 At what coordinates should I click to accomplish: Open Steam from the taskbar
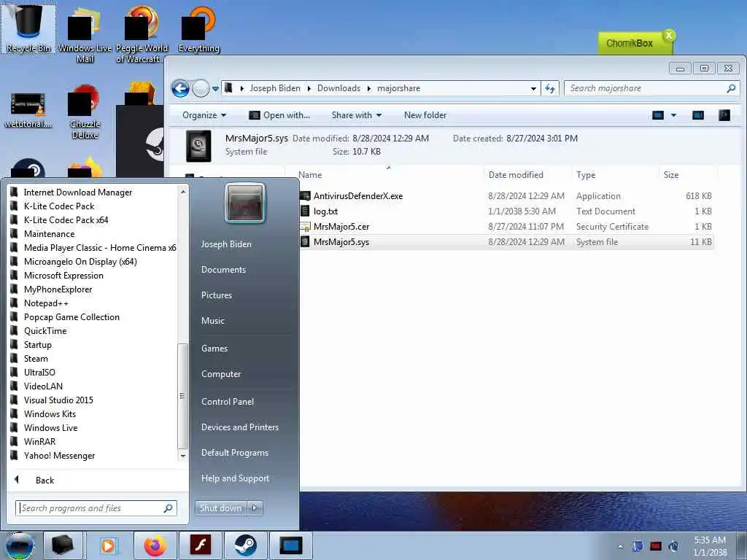pos(245,545)
